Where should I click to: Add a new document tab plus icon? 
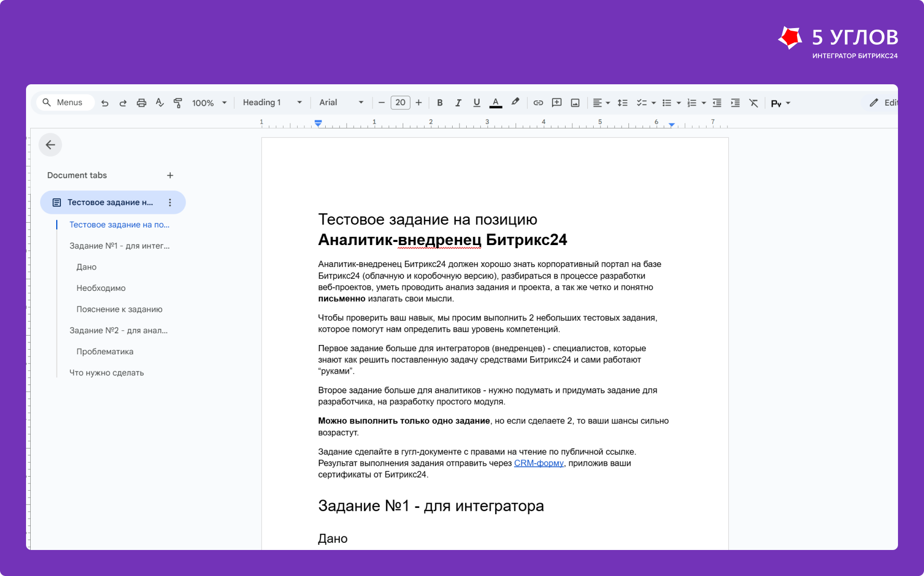point(170,175)
